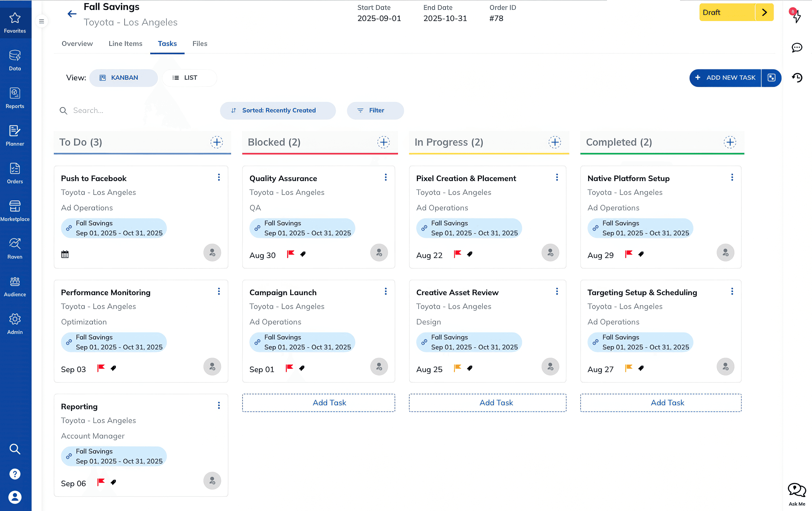Click the Draft status button

(x=727, y=12)
